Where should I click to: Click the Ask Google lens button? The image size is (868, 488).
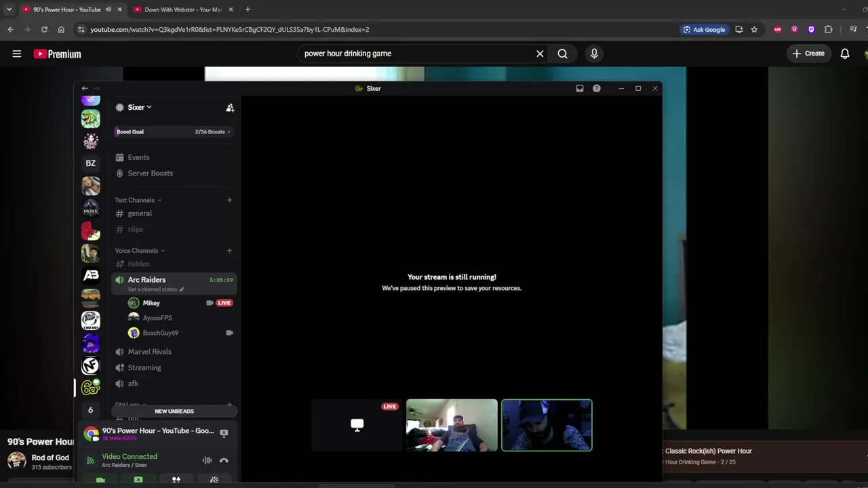pos(704,30)
